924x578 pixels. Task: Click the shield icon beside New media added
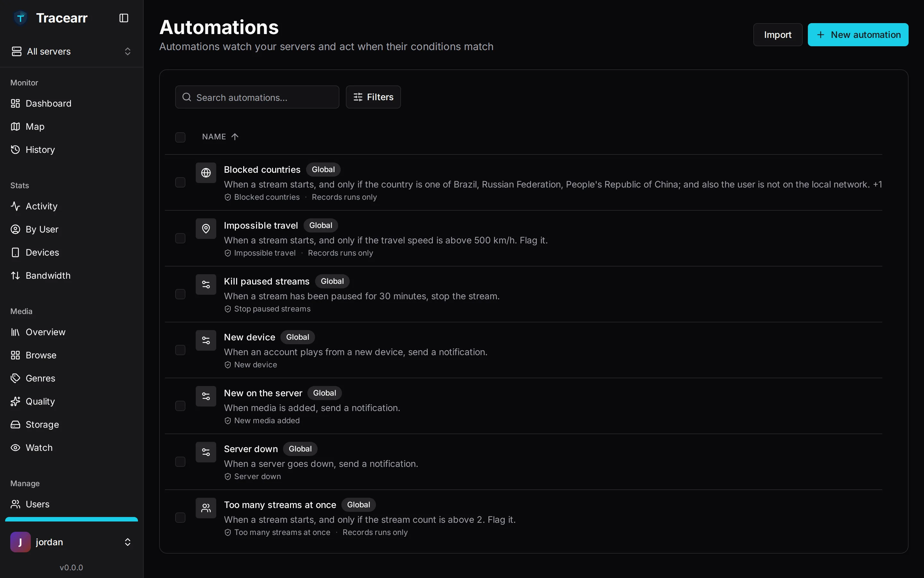(227, 421)
